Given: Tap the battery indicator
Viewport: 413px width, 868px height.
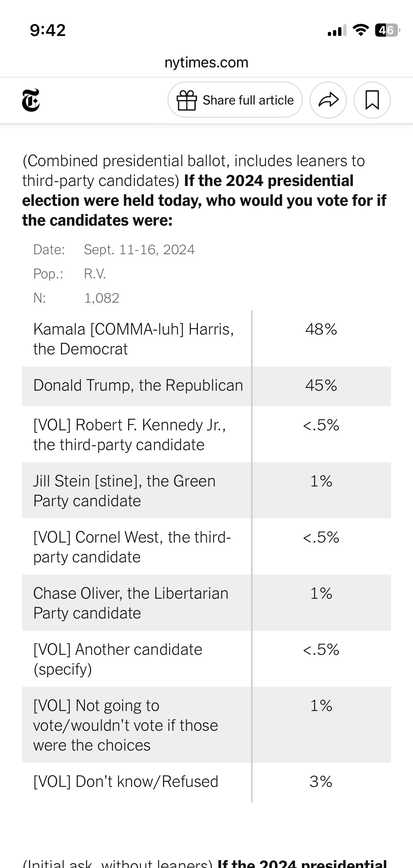Looking at the screenshot, I should click(387, 30).
